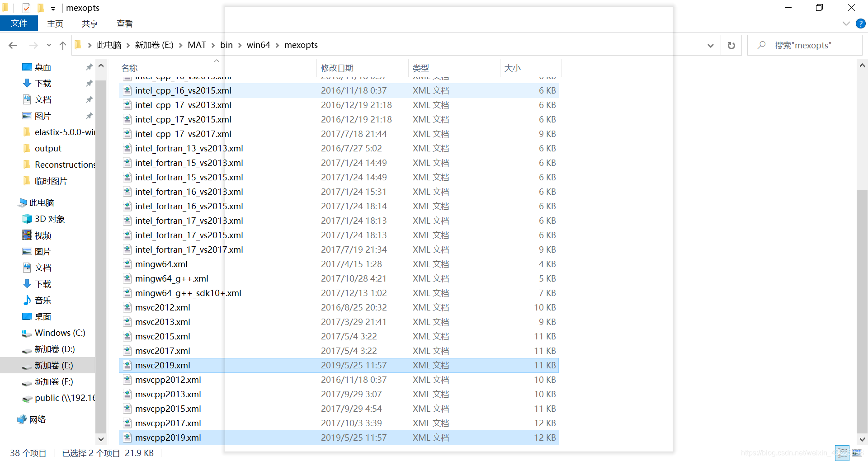Viewport: 868px width, 461px height.
Task: Expand address bar history dropdown
Action: pyautogui.click(x=711, y=45)
